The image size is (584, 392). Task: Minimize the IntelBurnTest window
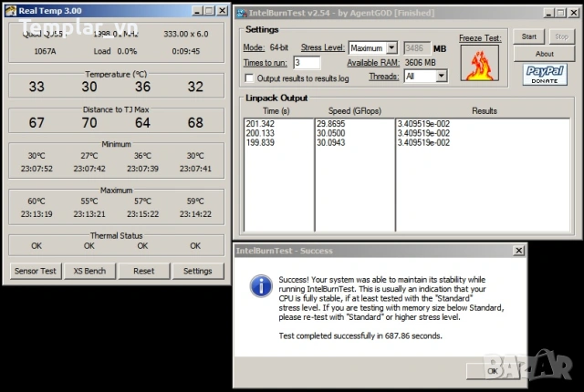click(x=548, y=14)
